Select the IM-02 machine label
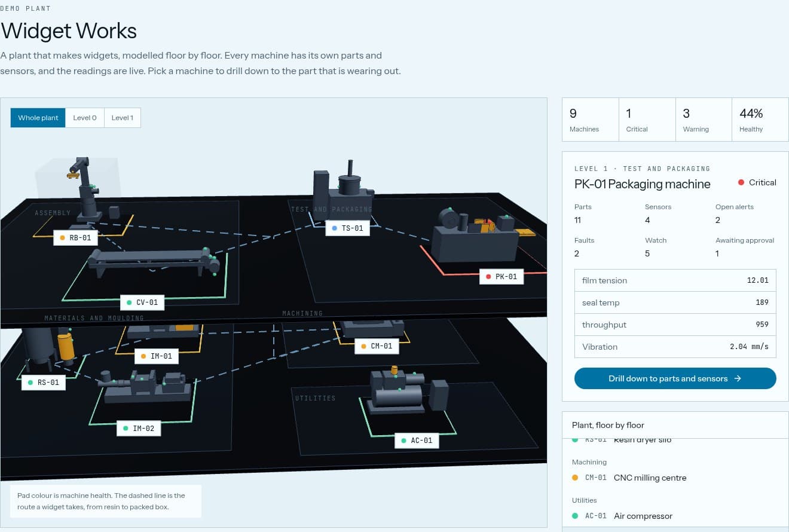Image resolution: width=789 pixels, height=532 pixels. pos(139,429)
